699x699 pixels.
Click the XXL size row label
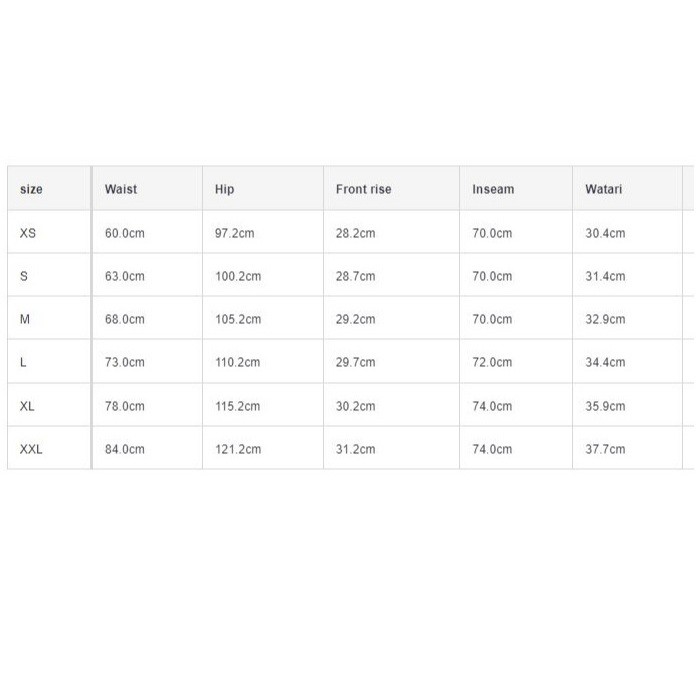click(x=32, y=449)
